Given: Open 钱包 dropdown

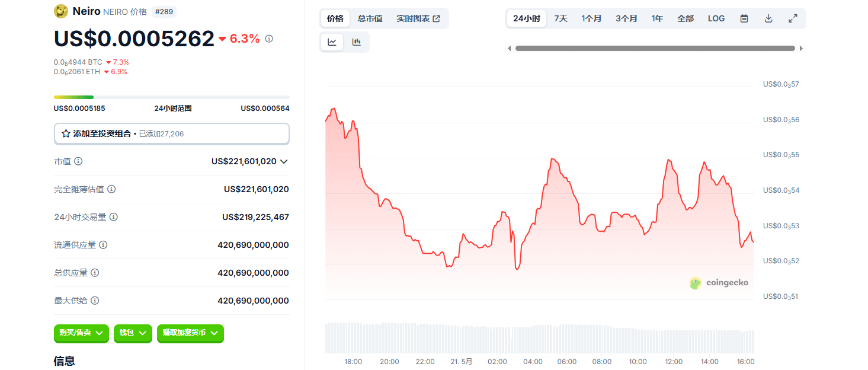Looking at the screenshot, I should point(133,333).
